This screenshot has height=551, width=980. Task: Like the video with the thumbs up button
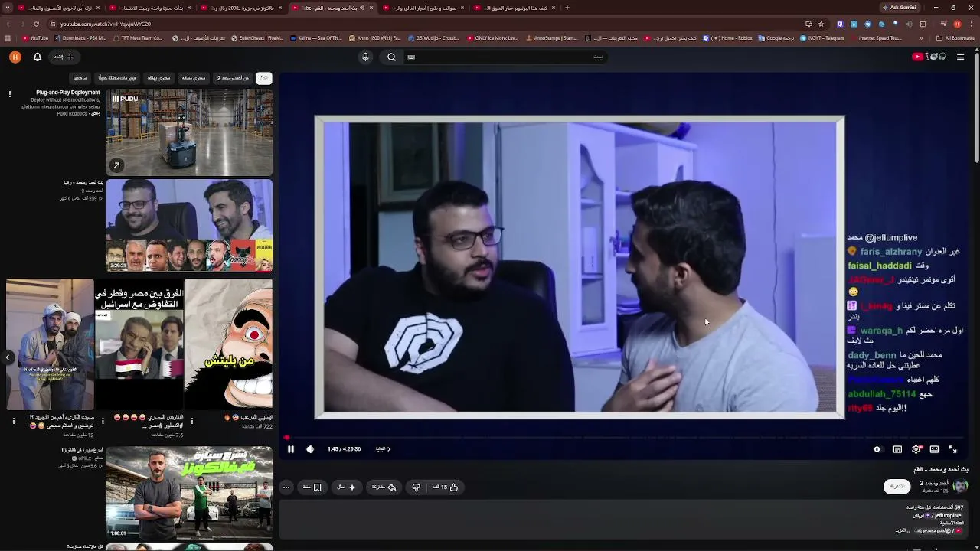446,487
